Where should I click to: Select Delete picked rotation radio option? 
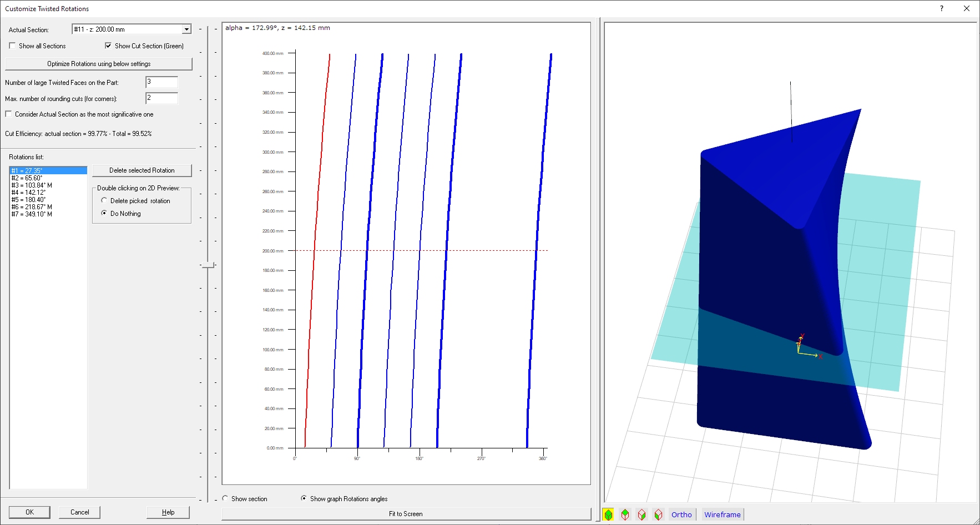click(x=104, y=201)
